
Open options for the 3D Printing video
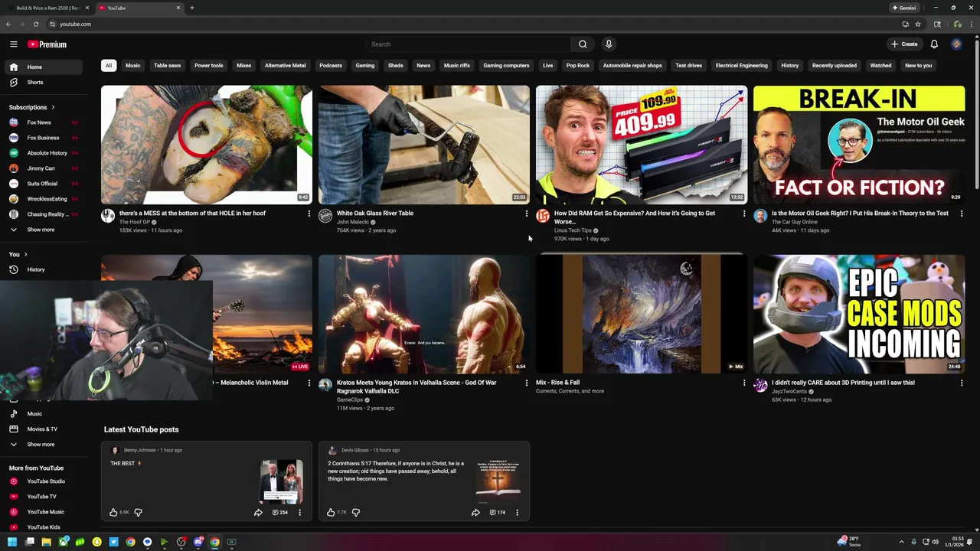962,383
